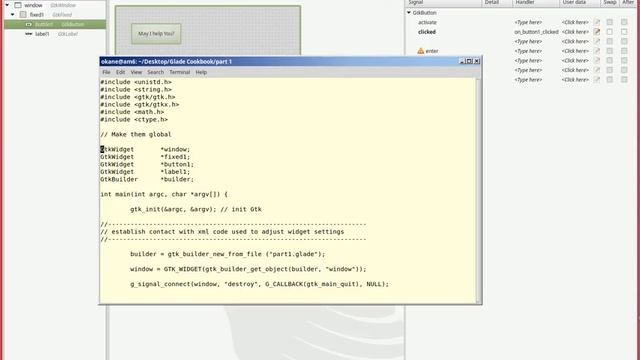Open the terminal Help menu
The width and height of the screenshot is (640, 360).
pyautogui.click(x=201, y=72)
